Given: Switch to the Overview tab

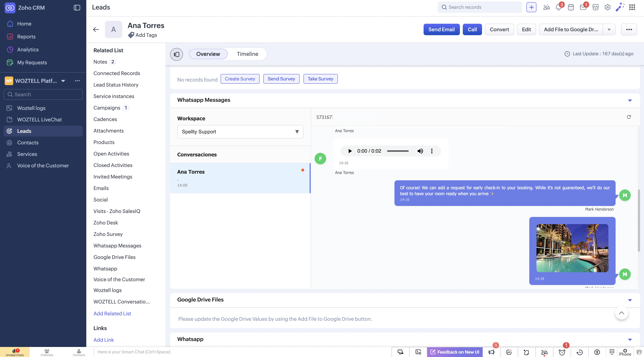Looking at the screenshot, I should [208, 54].
